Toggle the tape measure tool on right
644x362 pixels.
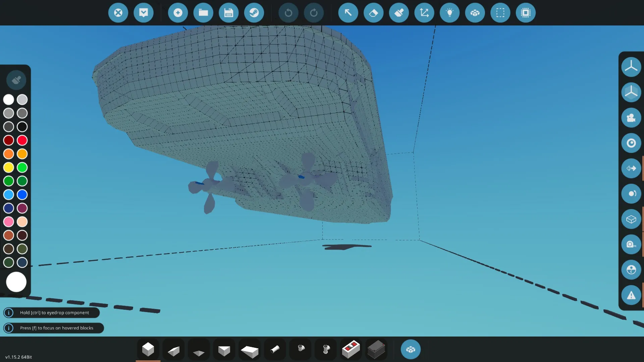631,244
